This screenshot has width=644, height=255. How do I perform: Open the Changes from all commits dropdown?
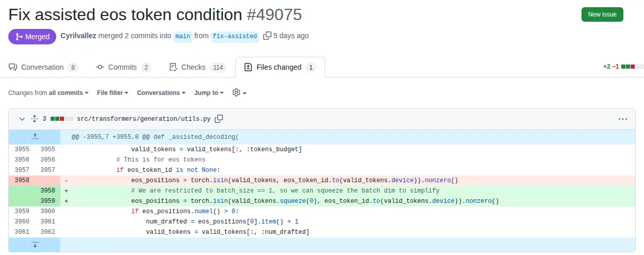(49, 93)
